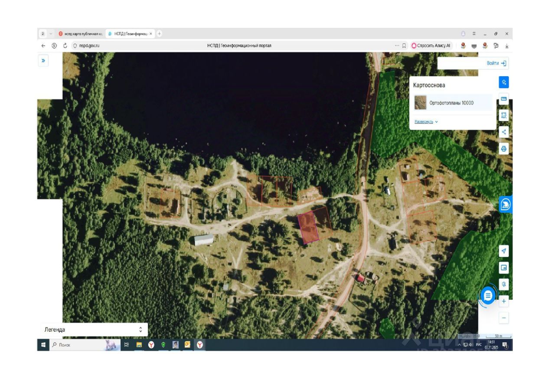Open the Windows Start menu
Viewport: 555px width, 392px height.
click(x=43, y=345)
